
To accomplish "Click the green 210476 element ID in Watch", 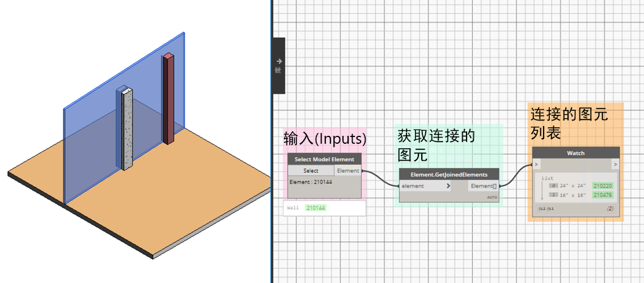I will pyautogui.click(x=603, y=195).
